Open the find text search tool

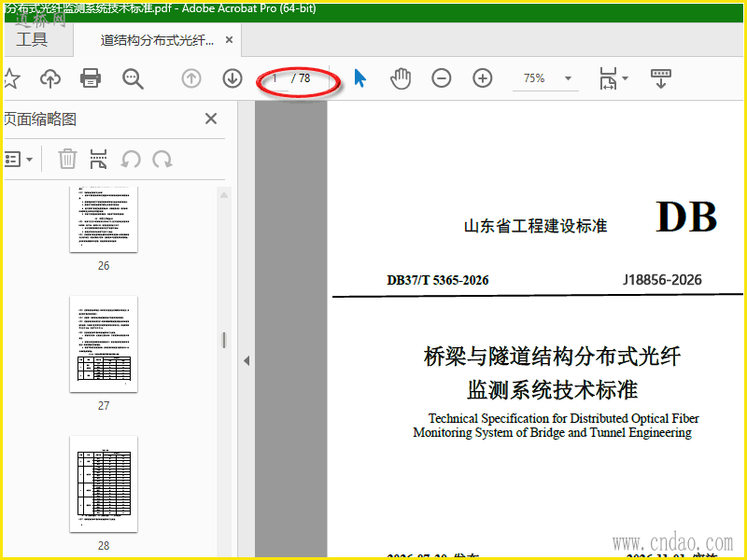(133, 78)
